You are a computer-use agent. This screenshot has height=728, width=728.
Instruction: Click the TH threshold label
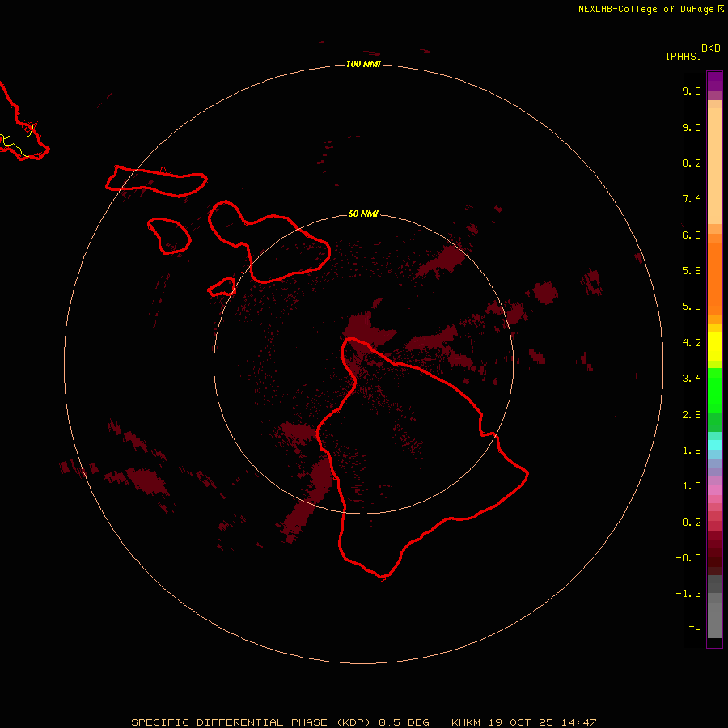pyautogui.click(x=695, y=630)
